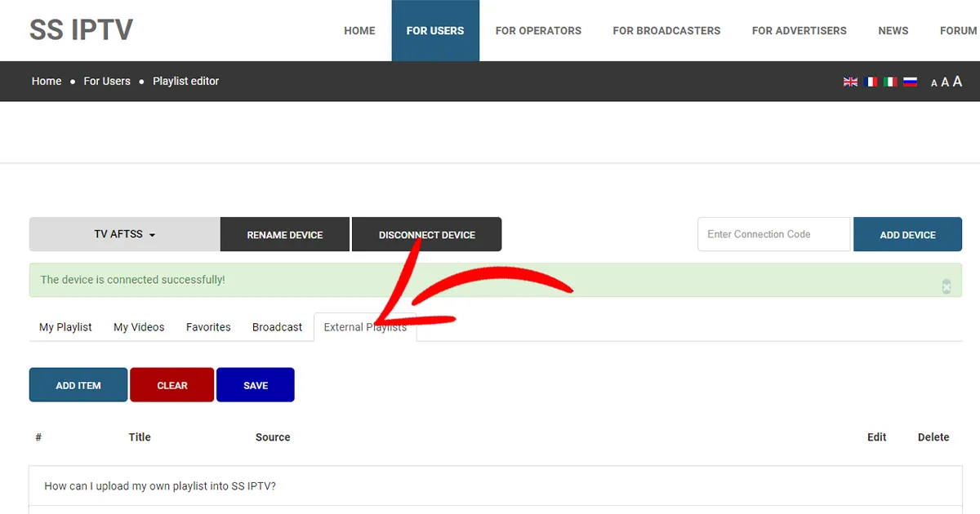
Task: Choose Italian using the Italy flag
Action: coord(890,82)
